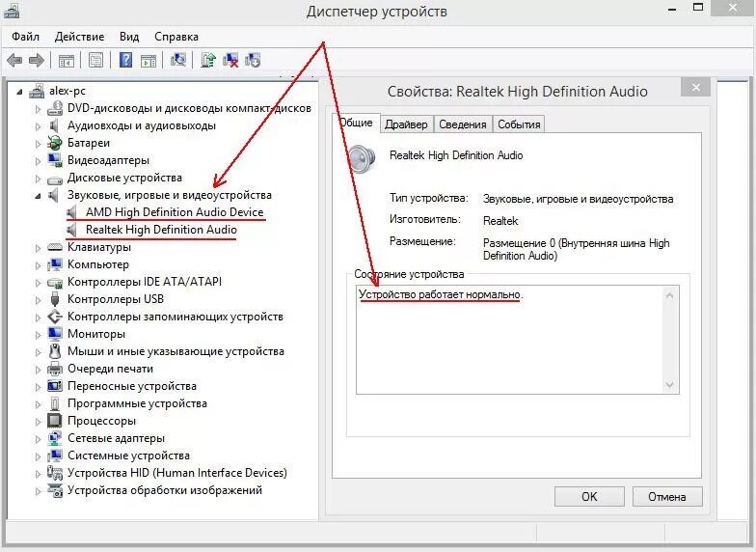Viewport: 756px width, 552px height.
Task: Minimize the Диспетчер устройств window
Action: coord(672,8)
